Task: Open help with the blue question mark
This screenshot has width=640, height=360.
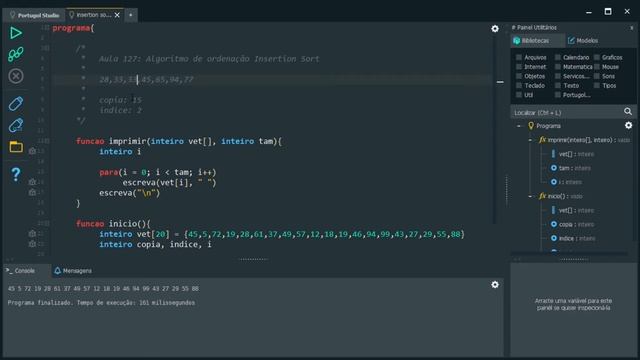Action: point(16,174)
